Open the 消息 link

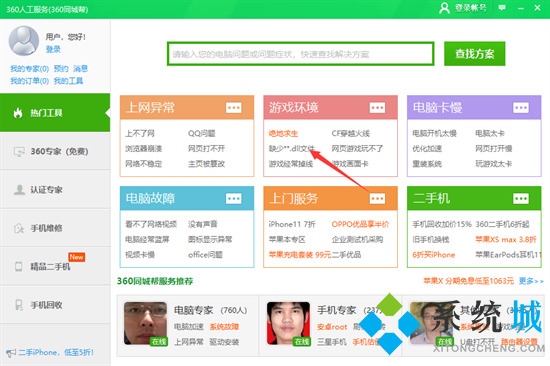tap(80, 69)
